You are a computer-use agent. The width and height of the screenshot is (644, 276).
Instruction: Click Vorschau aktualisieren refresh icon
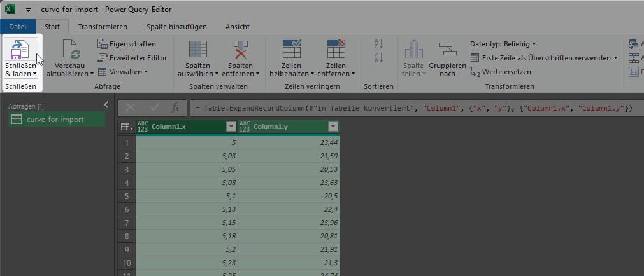point(70,50)
